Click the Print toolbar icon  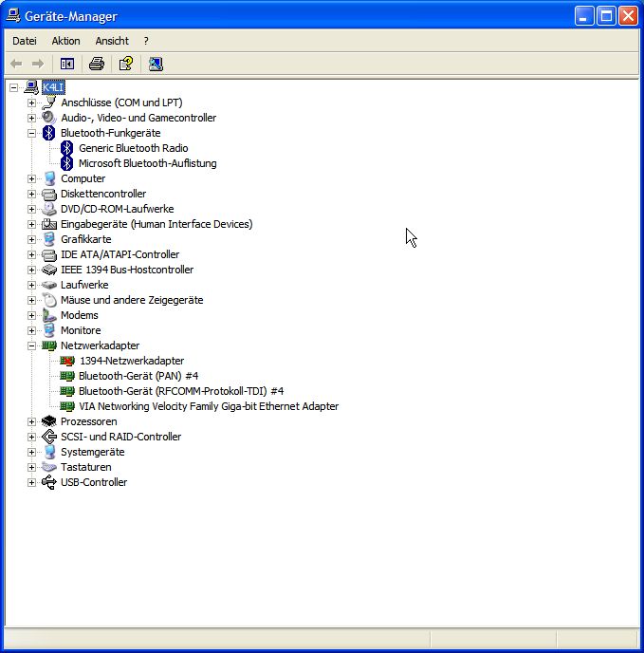pyautogui.click(x=97, y=64)
